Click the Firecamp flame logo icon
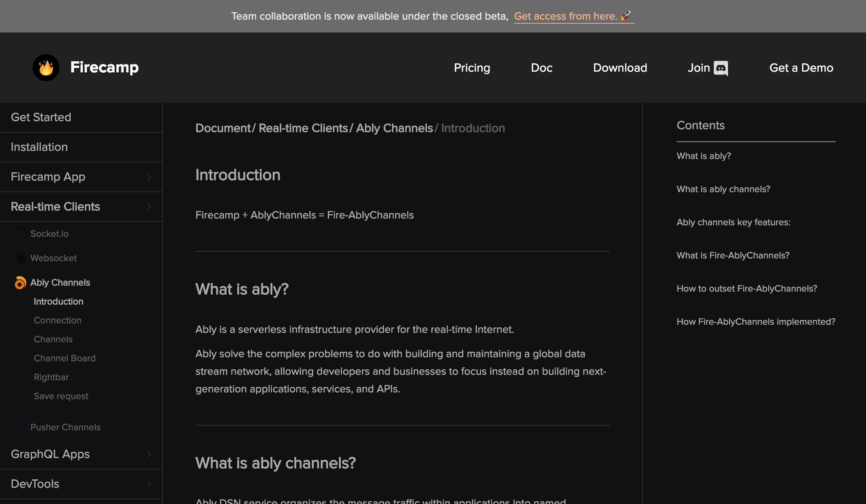This screenshot has height=504, width=866. [x=46, y=68]
